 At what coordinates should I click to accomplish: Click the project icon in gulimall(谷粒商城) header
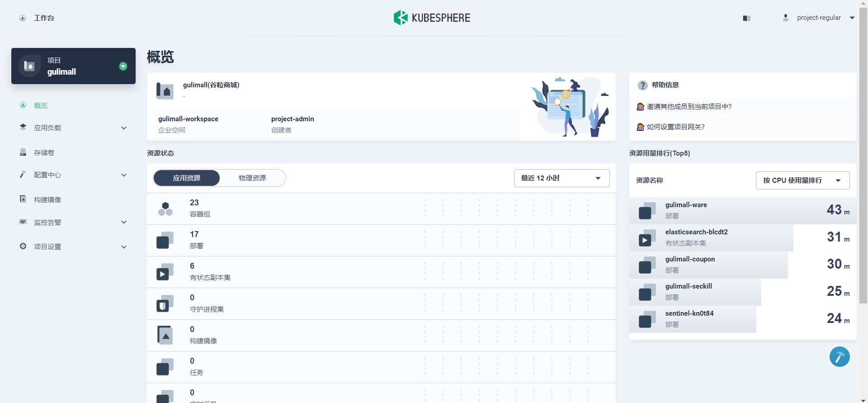click(165, 90)
